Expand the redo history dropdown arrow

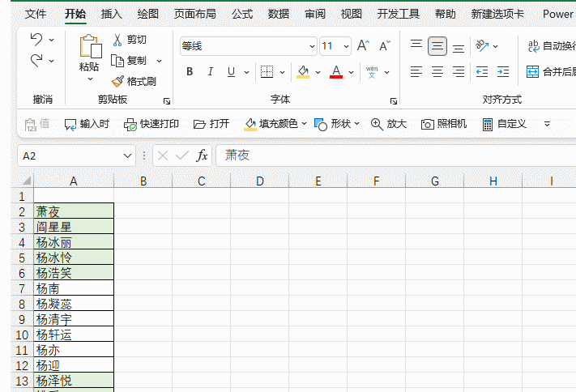point(52,61)
